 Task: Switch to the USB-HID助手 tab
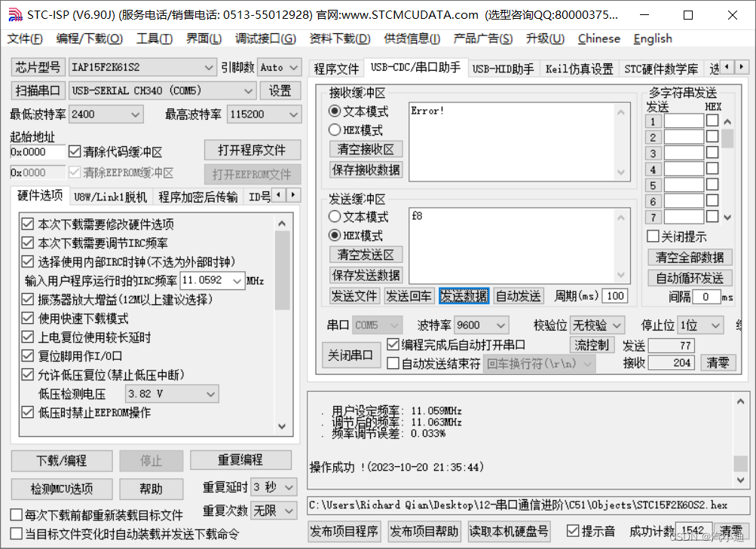[503, 69]
